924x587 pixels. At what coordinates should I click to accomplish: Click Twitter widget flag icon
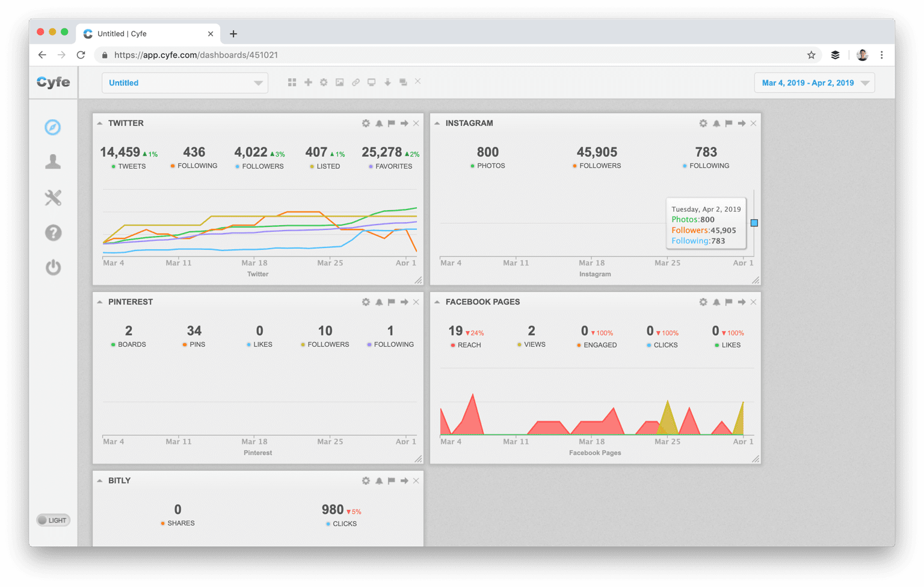coord(392,123)
